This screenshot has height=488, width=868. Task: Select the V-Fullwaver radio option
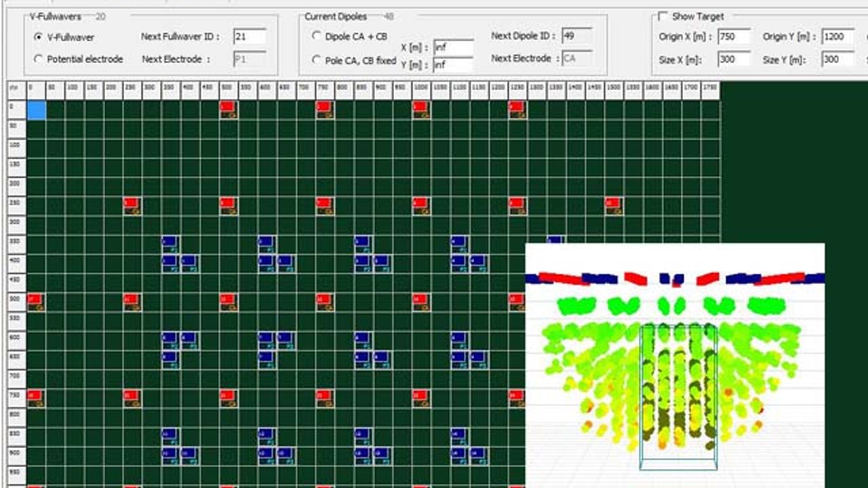(x=38, y=37)
